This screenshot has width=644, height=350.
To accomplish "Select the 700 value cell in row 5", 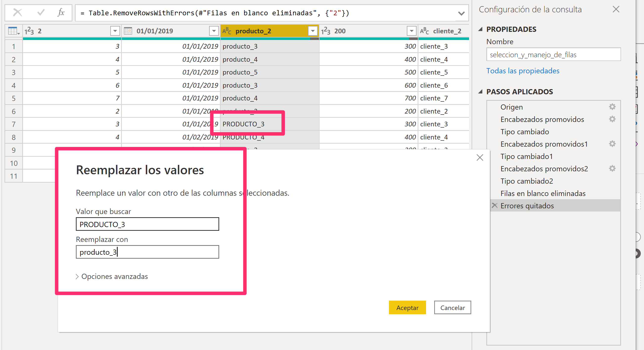I will [x=368, y=98].
